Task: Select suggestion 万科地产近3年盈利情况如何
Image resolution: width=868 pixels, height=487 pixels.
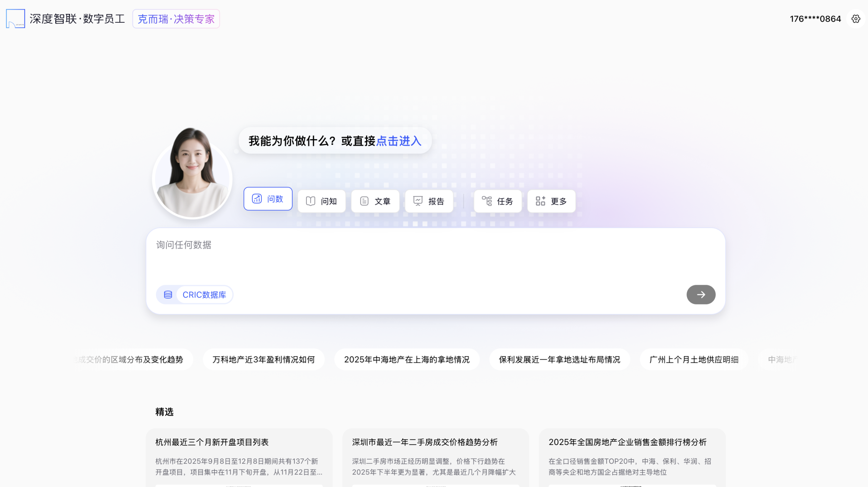Action: pyautogui.click(x=263, y=359)
